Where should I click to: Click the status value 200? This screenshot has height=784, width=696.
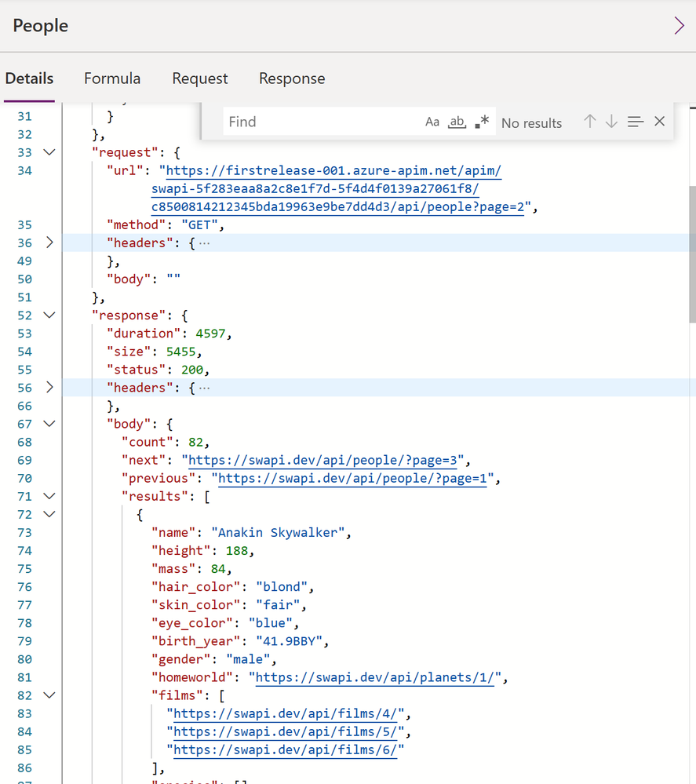(x=192, y=370)
